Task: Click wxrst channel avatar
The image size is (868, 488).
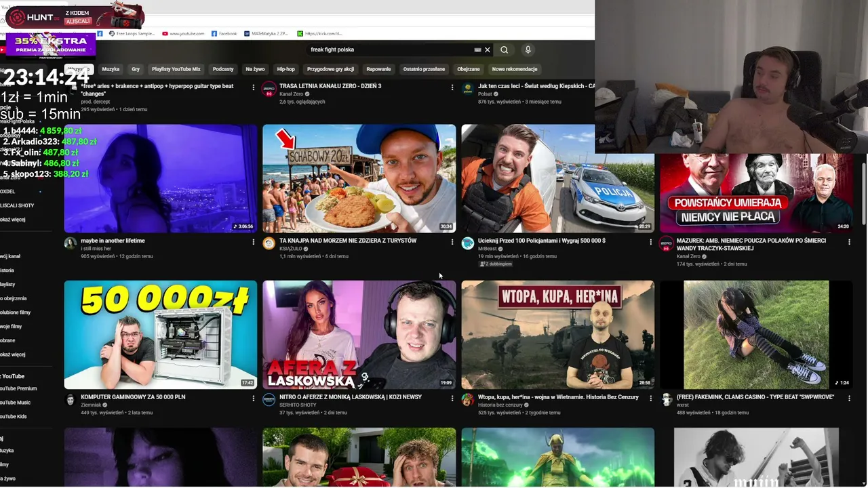Action: click(x=666, y=400)
